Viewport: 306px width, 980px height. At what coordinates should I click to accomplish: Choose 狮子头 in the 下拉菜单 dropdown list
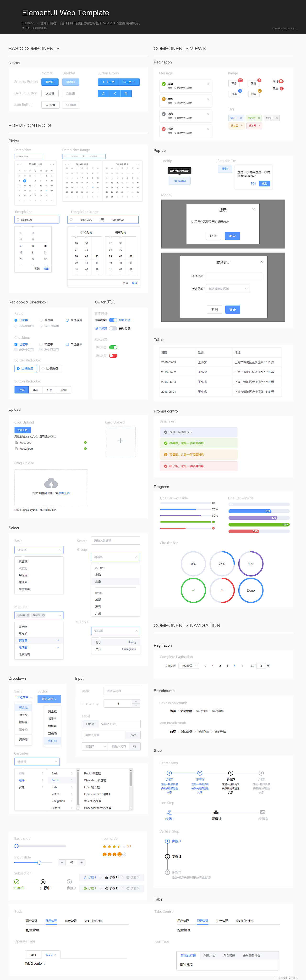click(24, 715)
